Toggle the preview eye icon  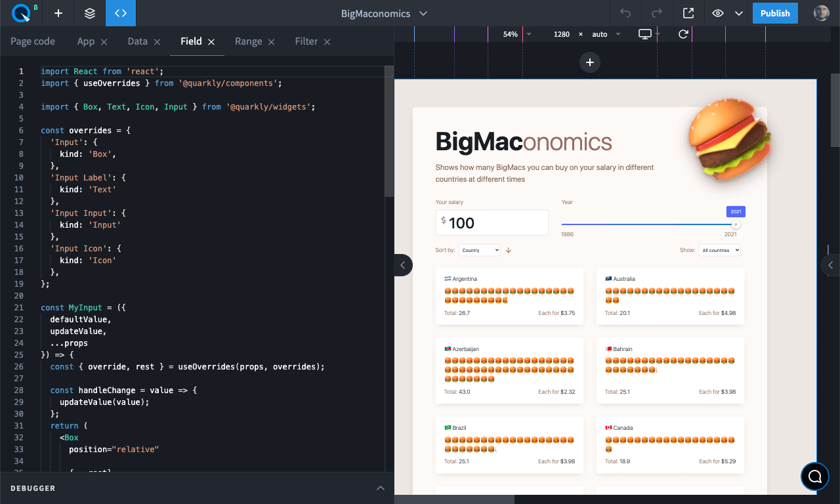[718, 13]
